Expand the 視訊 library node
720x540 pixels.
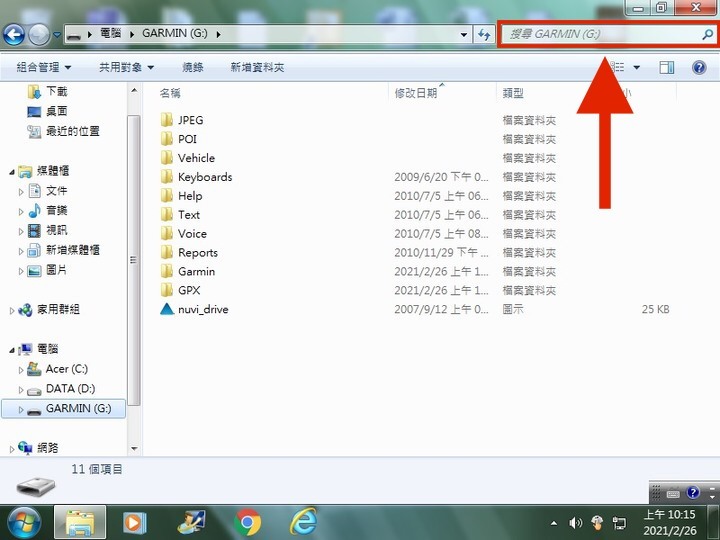tap(21, 231)
